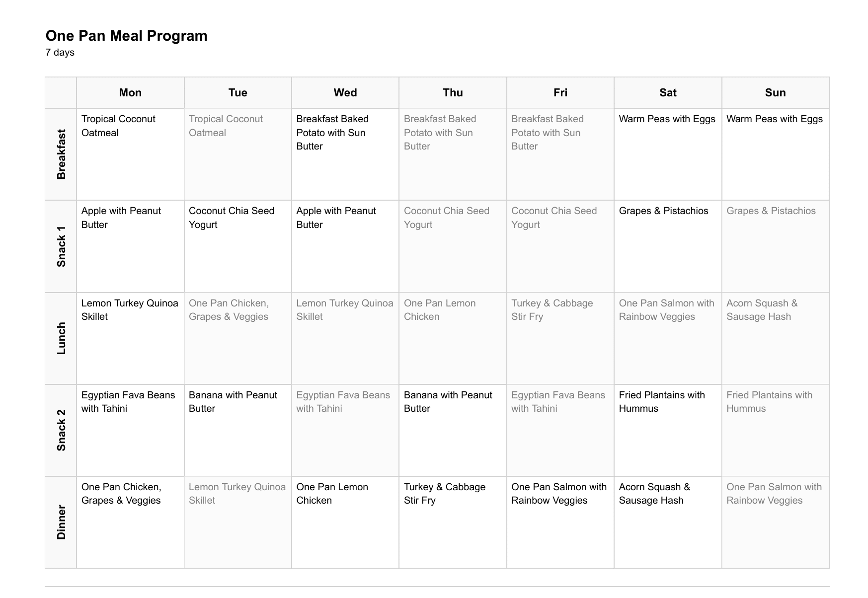This screenshot has height=598, width=868.
Task: Open Monday's Tropical Coconut Oatmeal breakfast
Action: pyautogui.click(x=118, y=126)
